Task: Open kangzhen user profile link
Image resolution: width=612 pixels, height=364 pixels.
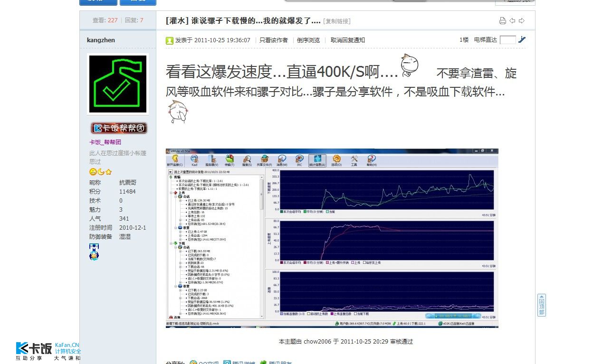Action: coord(101,40)
